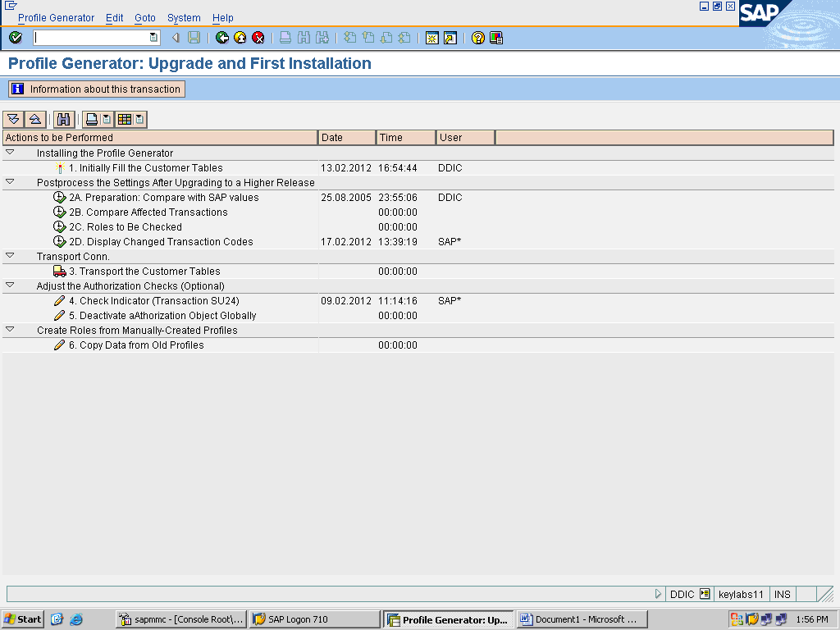Collapse the Transport Conn. section
The width and height of the screenshot is (840, 630).
tap(10, 256)
